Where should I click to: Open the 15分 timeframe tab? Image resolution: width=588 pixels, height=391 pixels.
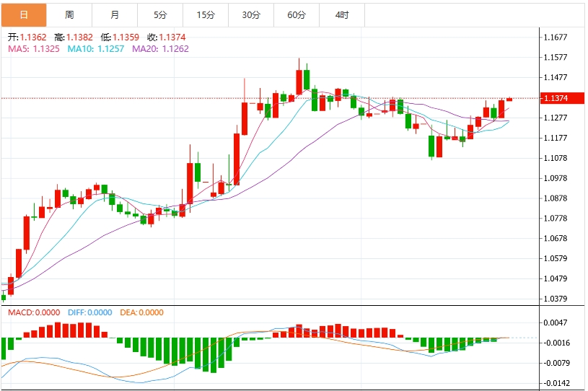point(206,15)
